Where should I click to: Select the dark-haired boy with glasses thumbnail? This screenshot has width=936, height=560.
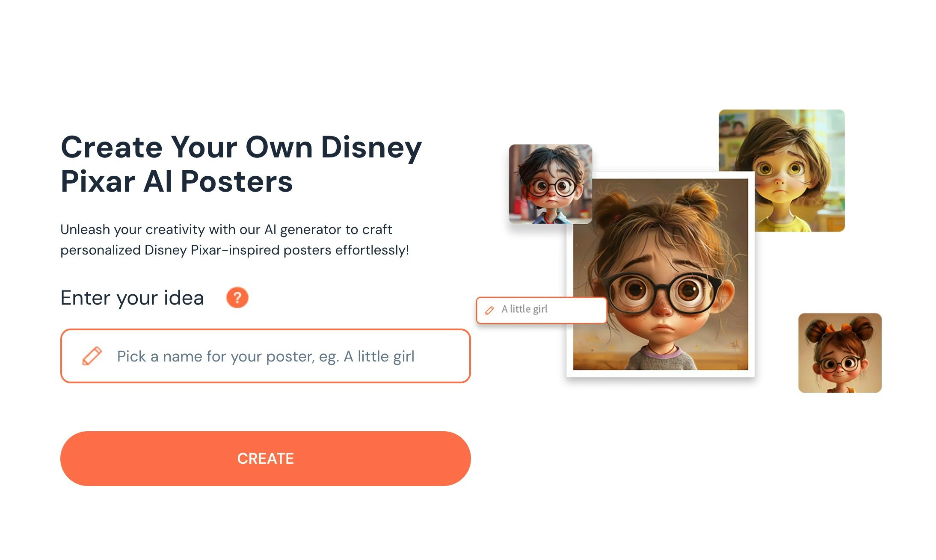tap(550, 184)
